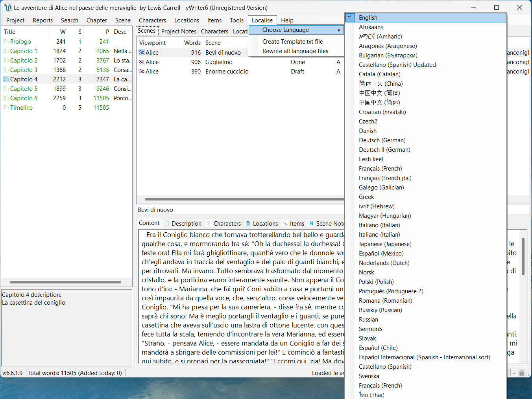
Task: Click the person icon on Characters tab
Action: [x=209, y=224]
